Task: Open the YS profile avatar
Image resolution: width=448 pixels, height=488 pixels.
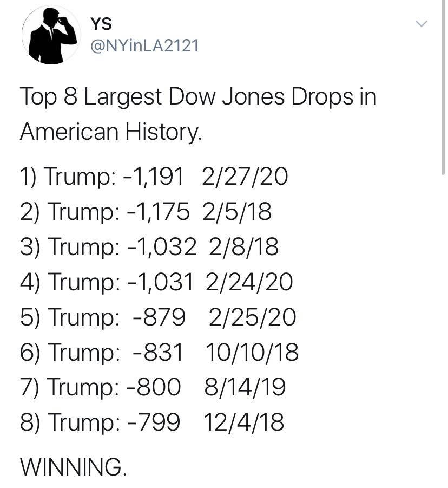Action: coord(51,35)
